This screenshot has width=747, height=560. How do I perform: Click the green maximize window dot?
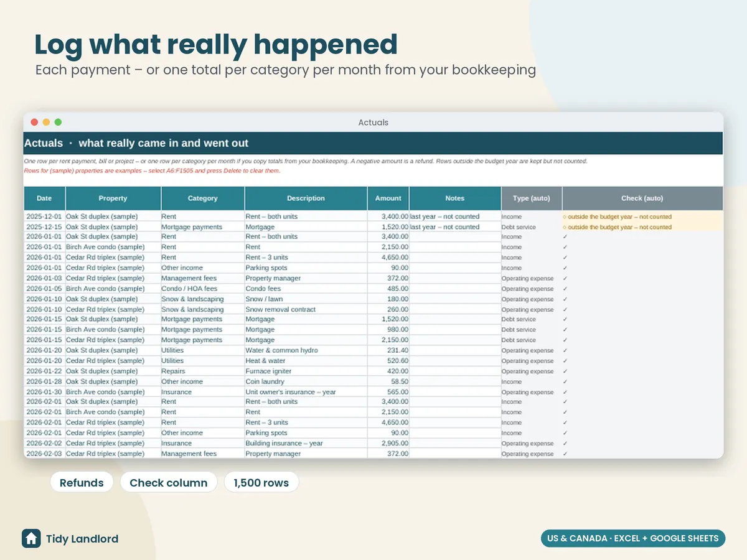[x=58, y=122]
